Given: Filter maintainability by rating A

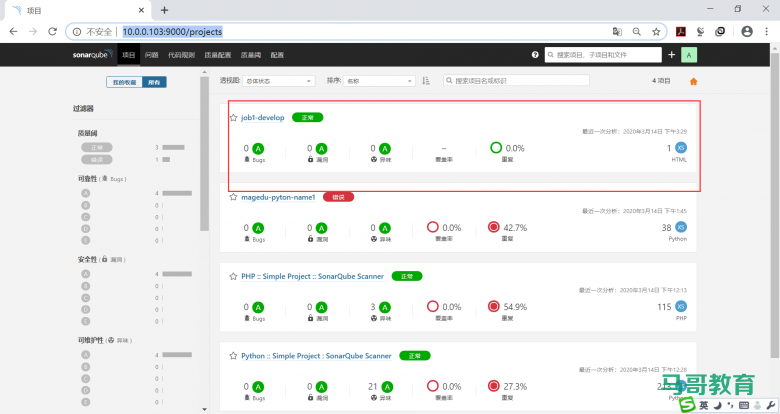Looking at the screenshot, I should pos(86,355).
